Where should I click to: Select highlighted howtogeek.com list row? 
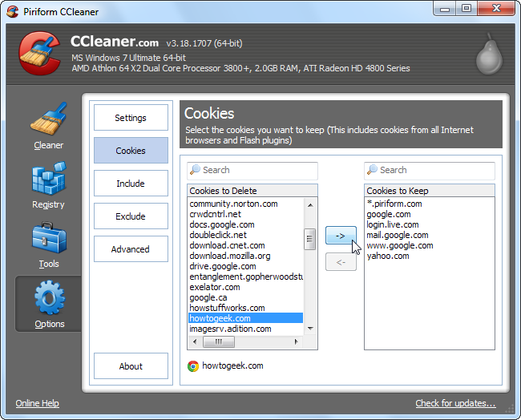(246, 318)
